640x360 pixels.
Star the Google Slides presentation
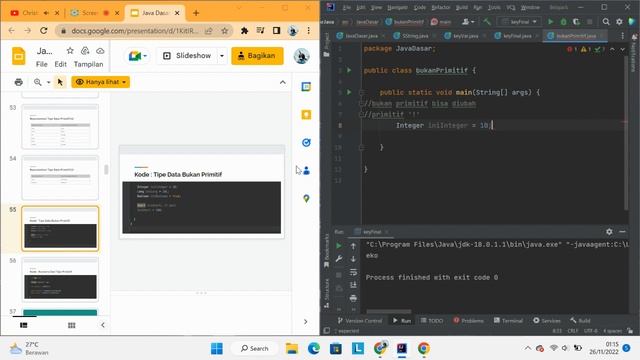point(70,51)
